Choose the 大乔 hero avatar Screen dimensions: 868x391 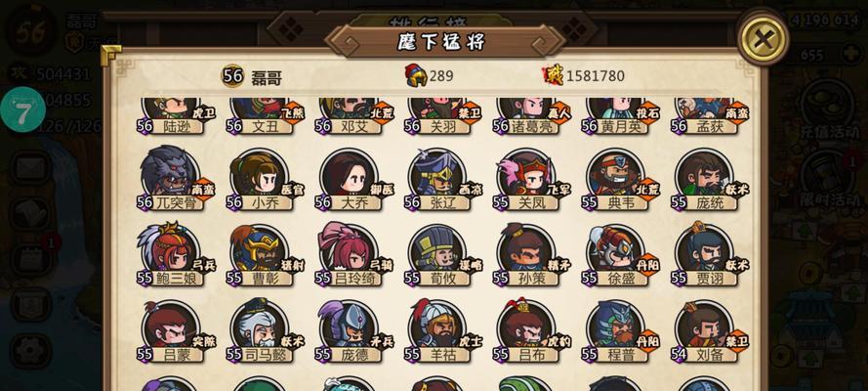349,175
